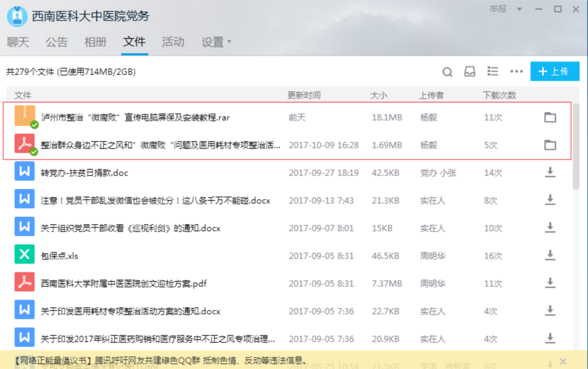This screenshot has width=588, height=369.
Task: Open the three-dots more options menu
Action: pyautogui.click(x=516, y=72)
